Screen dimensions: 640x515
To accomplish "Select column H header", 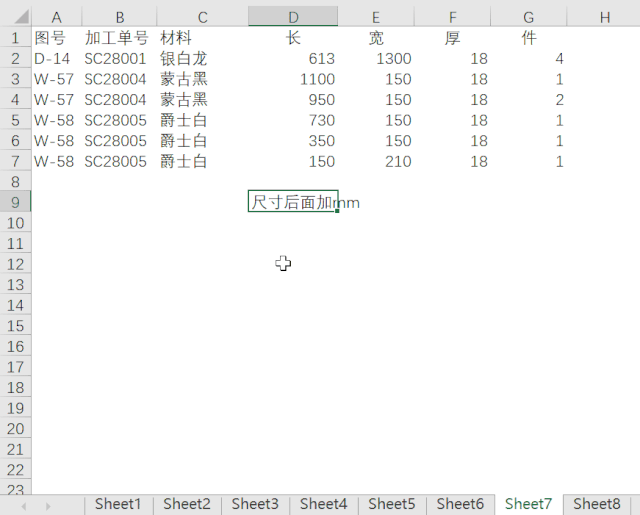I will click(604, 17).
